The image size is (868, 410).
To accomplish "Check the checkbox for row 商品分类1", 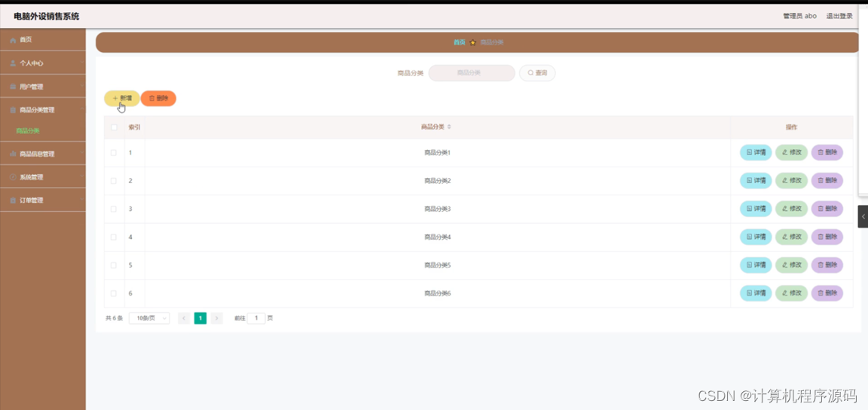I will 114,152.
